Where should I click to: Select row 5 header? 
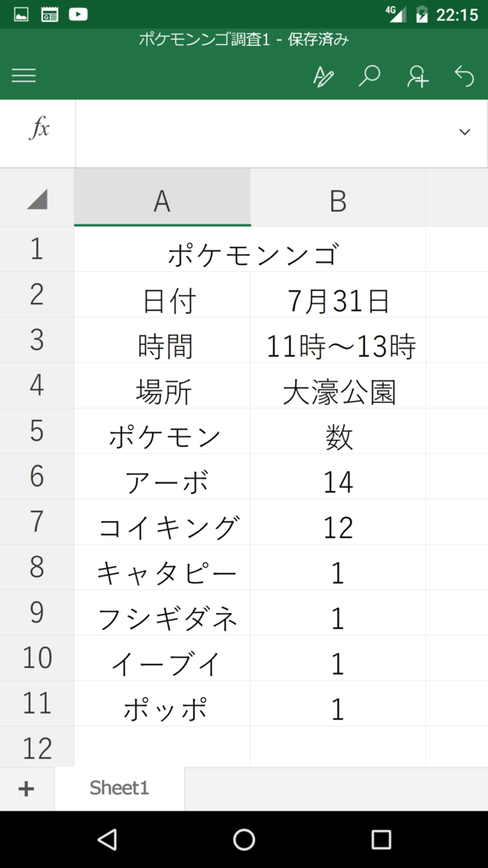coord(37,431)
